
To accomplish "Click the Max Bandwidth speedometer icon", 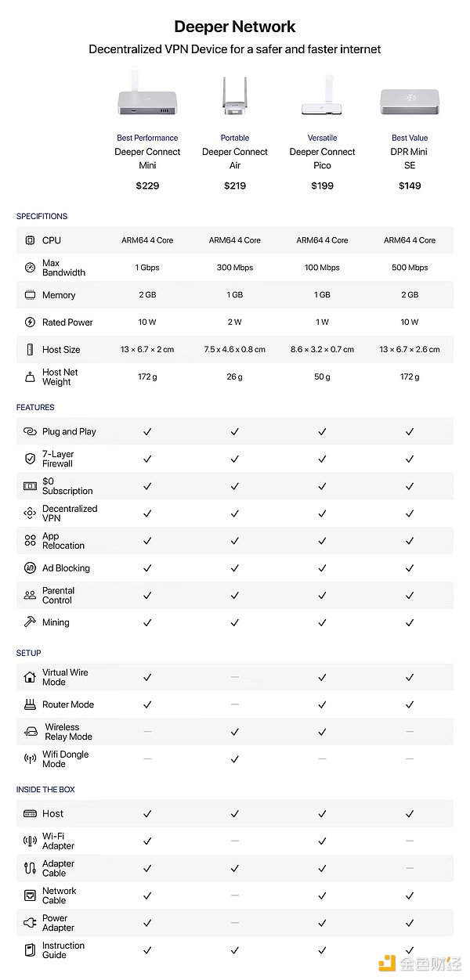I will [30, 268].
